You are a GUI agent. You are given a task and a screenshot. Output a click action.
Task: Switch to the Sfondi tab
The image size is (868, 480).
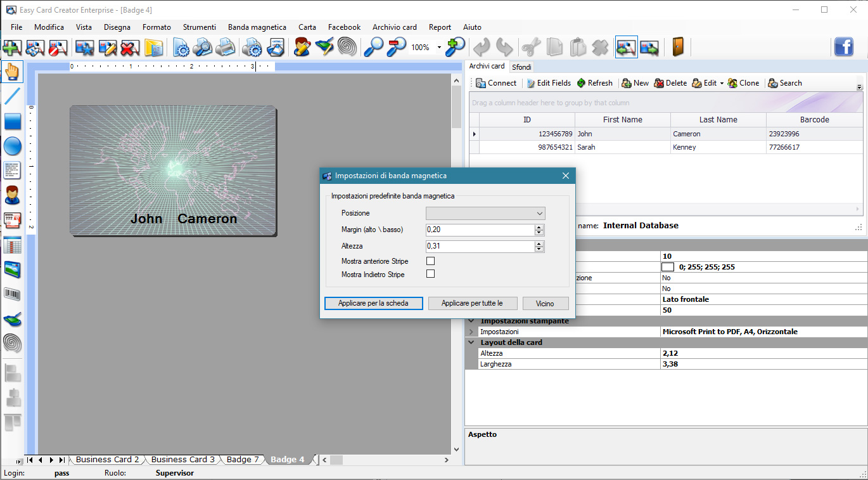pos(521,67)
